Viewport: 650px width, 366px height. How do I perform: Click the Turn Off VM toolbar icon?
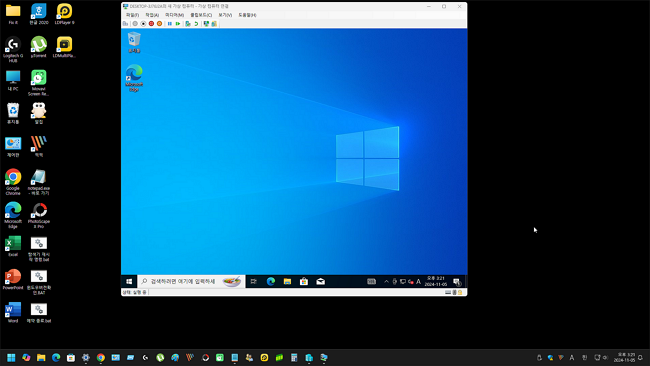143,24
